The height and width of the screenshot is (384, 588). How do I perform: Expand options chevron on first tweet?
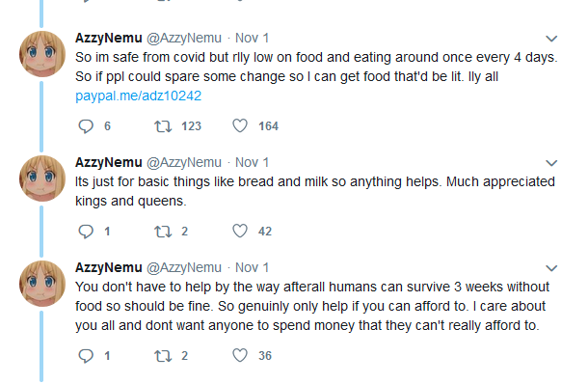point(551,39)
